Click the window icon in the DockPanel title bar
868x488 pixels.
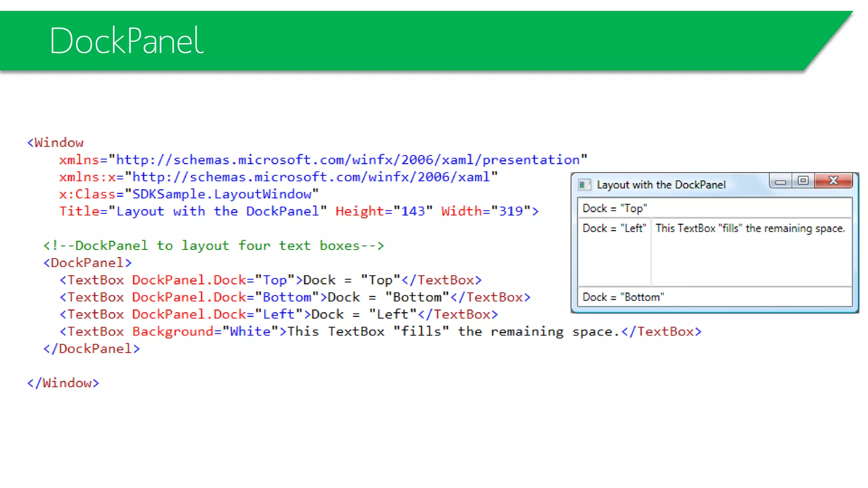click(584, 185)
